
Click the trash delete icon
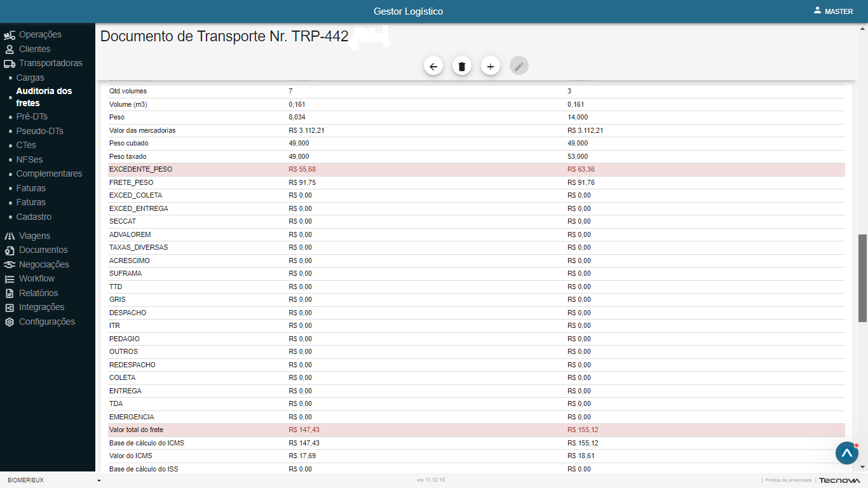coord(462,66)
